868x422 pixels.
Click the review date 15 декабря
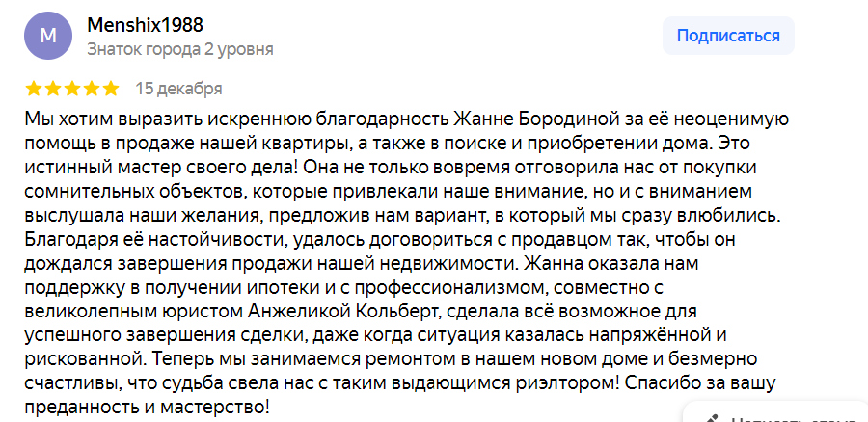178,89
